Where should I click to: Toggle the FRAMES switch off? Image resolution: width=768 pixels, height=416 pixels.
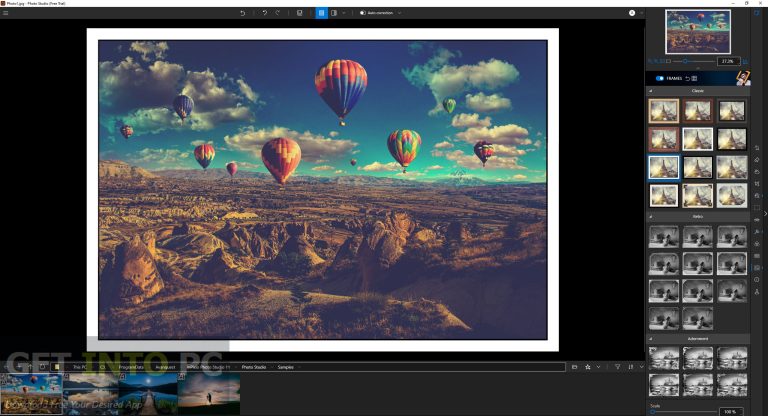click(660, 78)
